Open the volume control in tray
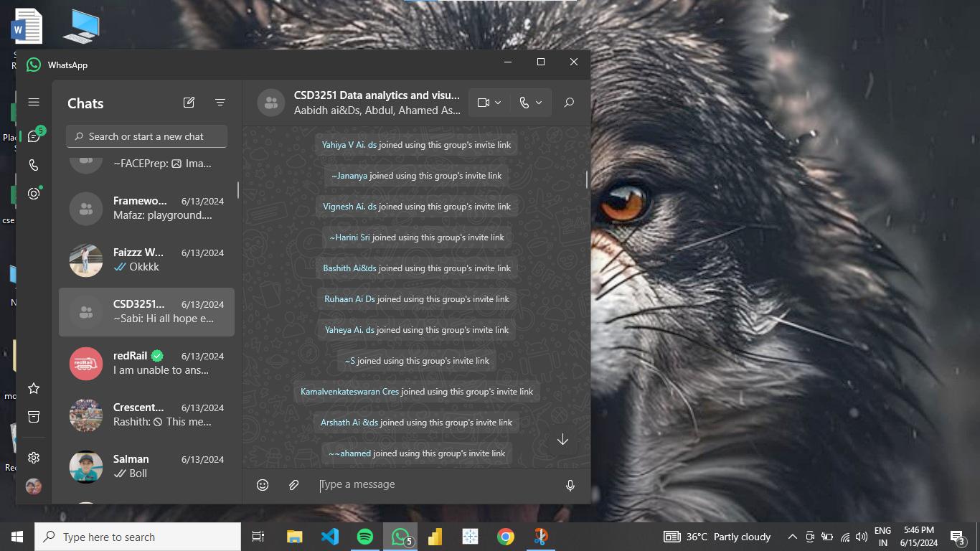 pyautogui.click(x=861, y=537)
